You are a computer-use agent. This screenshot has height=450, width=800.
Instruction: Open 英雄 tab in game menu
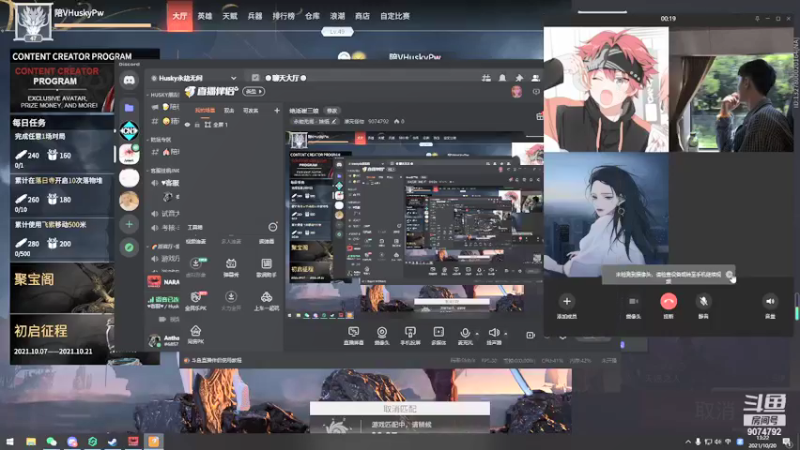coord(205,16)
